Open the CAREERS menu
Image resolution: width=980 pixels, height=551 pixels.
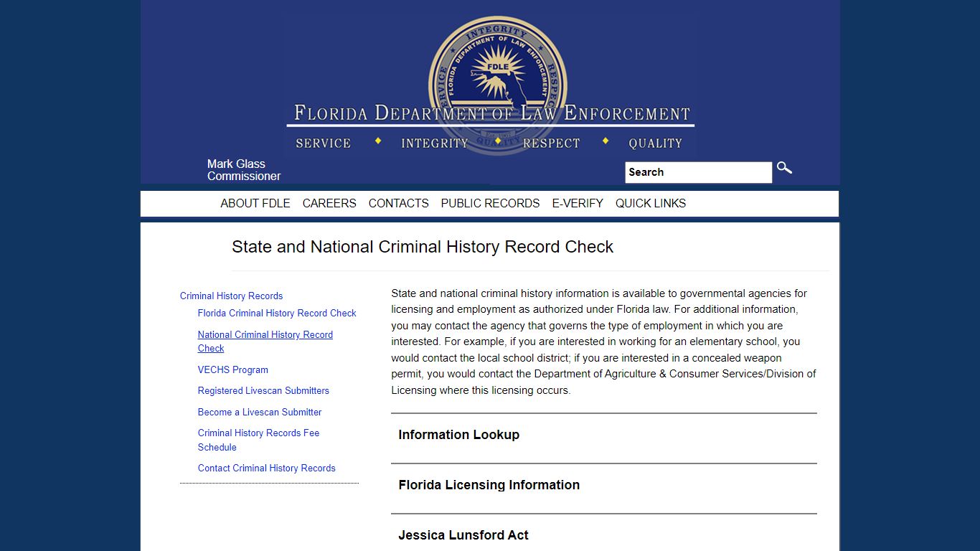[329, 203]
